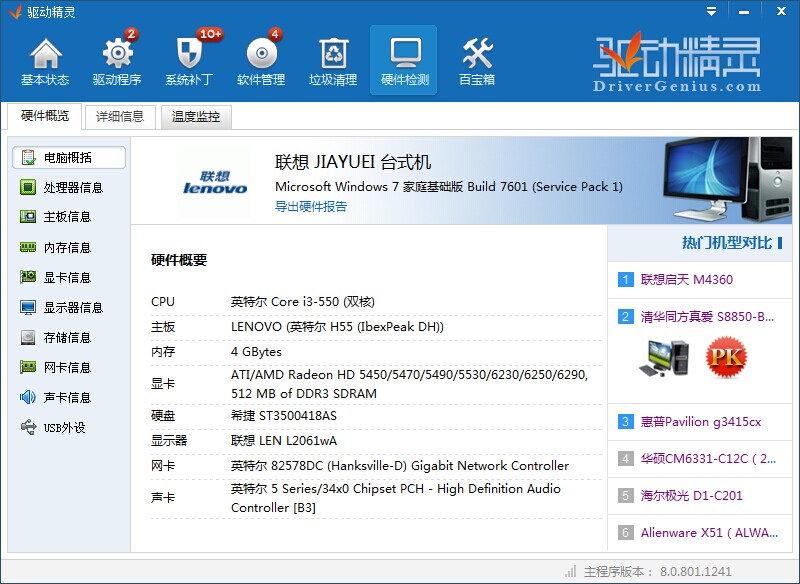This screenshot has height=584, width=800.
Task: Click the 网卡信息 network card icon
Action: (x=28, y=367)
